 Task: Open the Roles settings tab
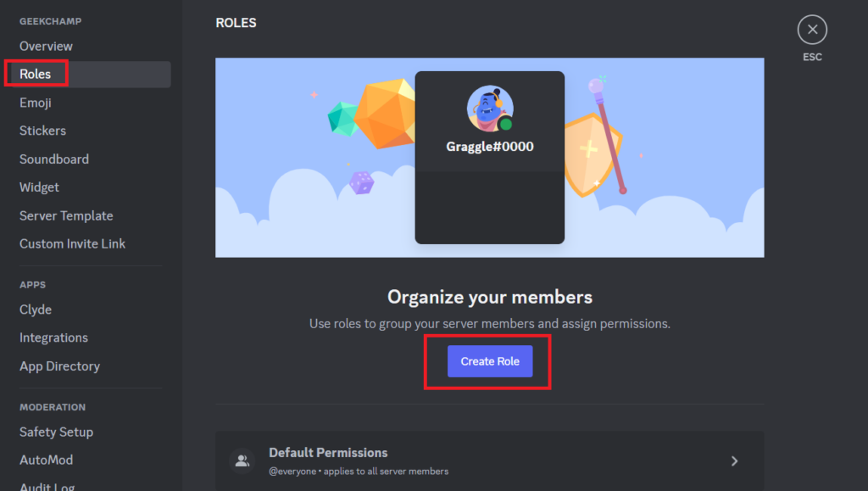pyautogui.click(x=36, y=75)
